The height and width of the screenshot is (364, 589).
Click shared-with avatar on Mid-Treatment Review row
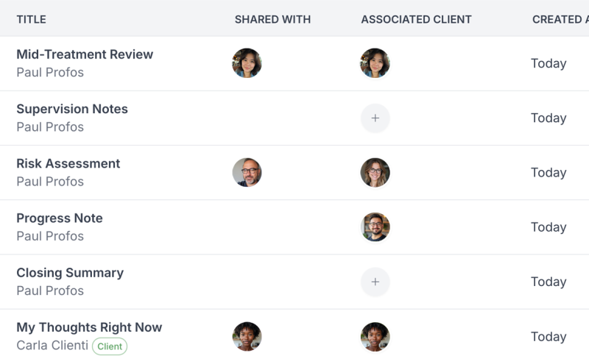247,63
